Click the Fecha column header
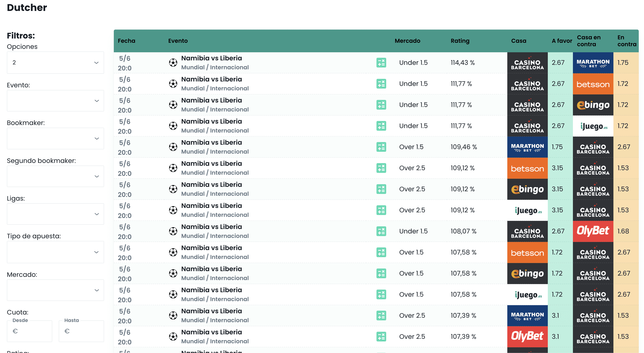This screenshot has width=644, height=353. pos(126,41)
